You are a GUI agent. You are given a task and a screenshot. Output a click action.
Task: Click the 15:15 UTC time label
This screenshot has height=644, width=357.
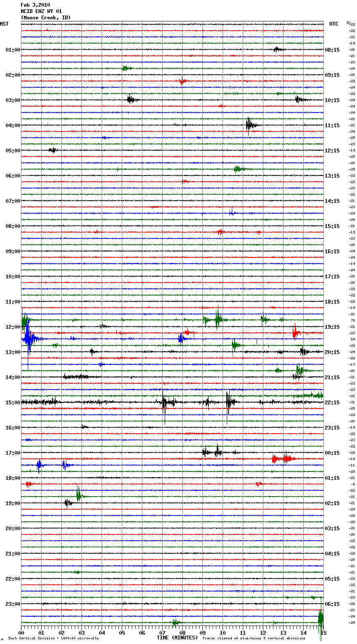[332, 226]
